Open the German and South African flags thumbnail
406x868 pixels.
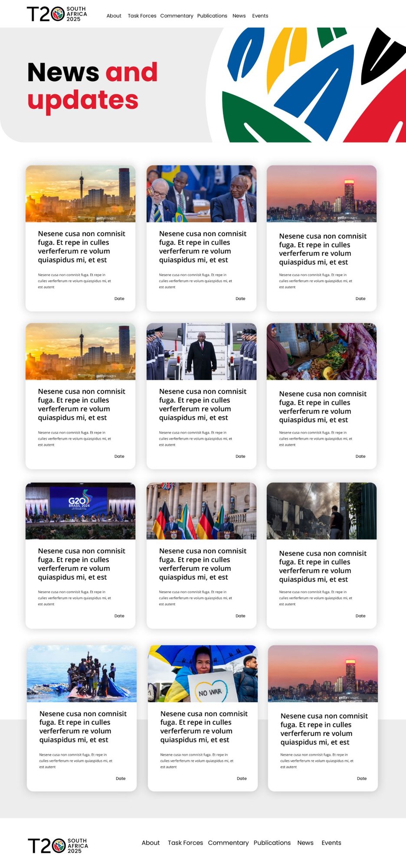click(201, 511)
